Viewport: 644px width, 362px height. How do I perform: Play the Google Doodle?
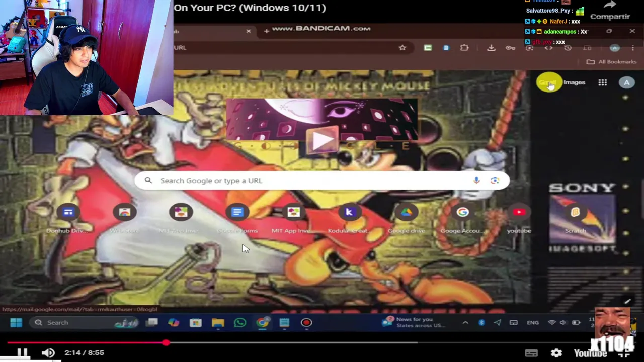coord(323,141)
